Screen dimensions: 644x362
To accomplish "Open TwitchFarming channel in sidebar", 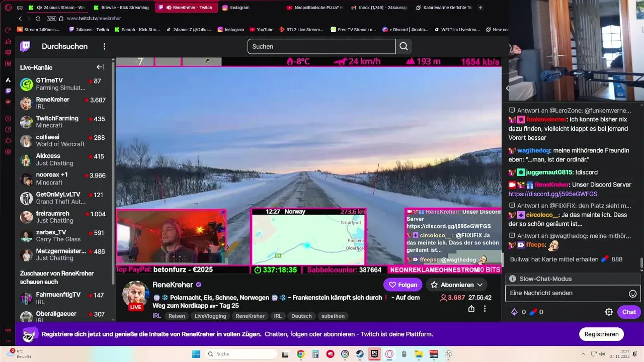I will pyautogui.click(x=63, y=122).
